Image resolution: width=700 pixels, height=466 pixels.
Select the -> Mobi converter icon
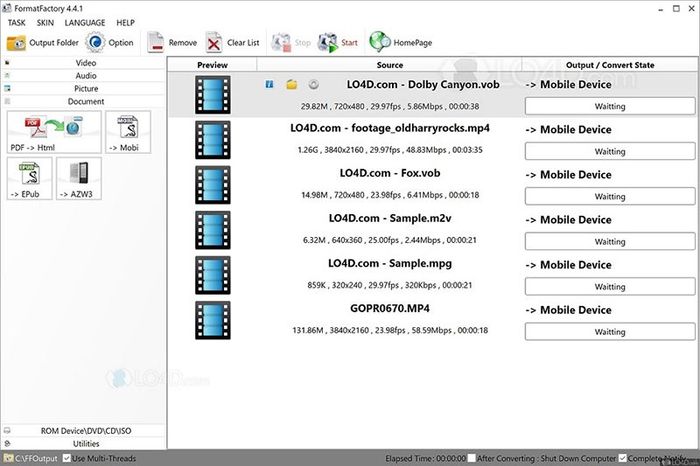pyautogui.click(x=128, y=133)
